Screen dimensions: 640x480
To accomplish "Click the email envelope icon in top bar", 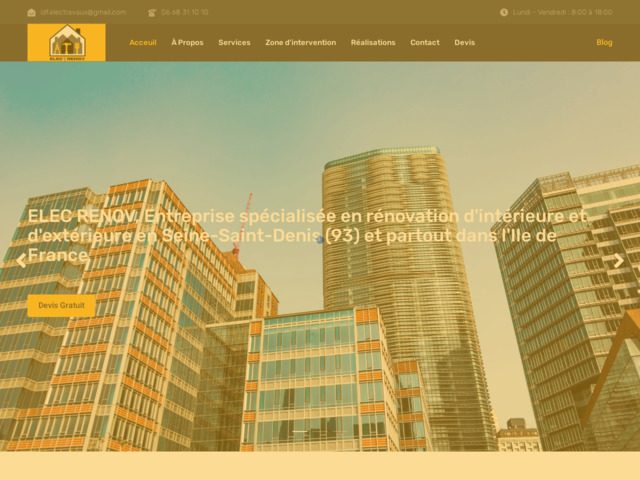I will [x=31, y=12].
